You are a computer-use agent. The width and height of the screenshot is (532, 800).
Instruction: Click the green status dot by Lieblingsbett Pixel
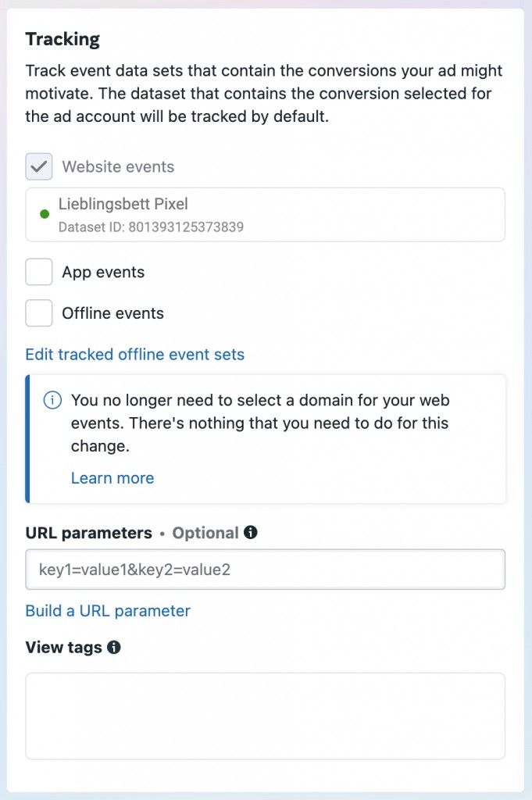click(x=44, y=214)
